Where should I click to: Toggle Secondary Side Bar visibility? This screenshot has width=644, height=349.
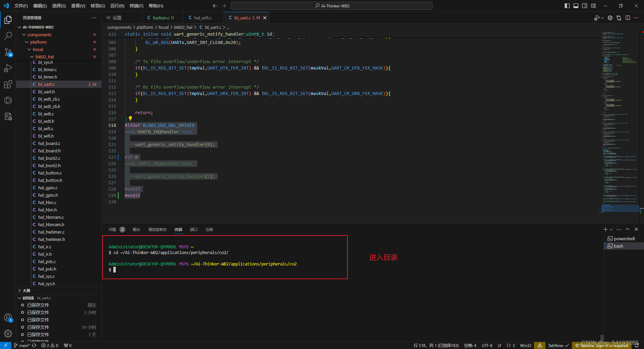pyautogui.click(x=585, y=6)
